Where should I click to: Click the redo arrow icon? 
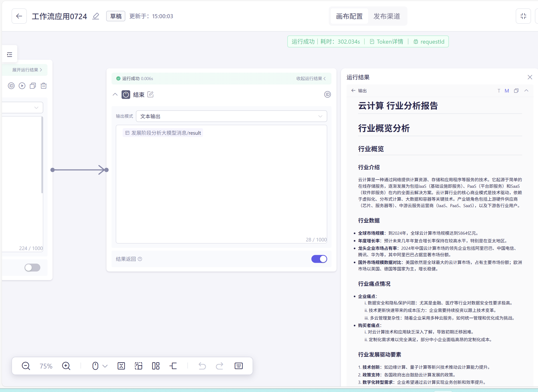[x=220, y=366]
